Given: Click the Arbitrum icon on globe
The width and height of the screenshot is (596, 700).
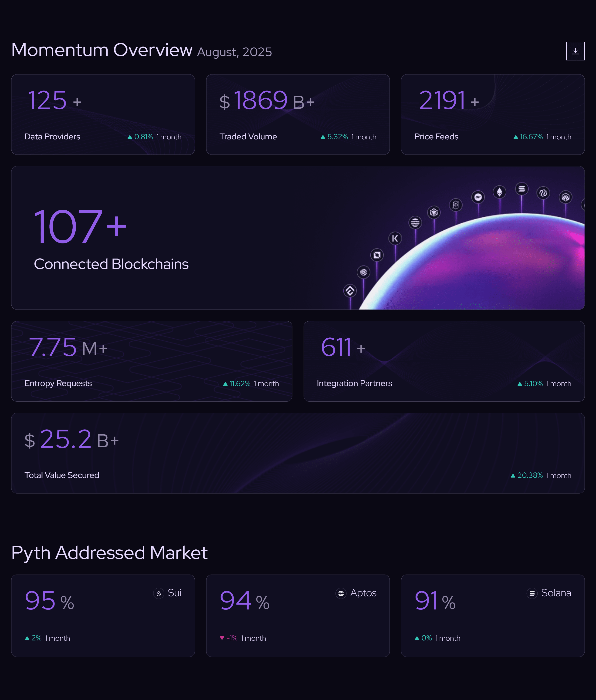Looking at the screenshot, I should pyautogui.click(x=565, y=197).
